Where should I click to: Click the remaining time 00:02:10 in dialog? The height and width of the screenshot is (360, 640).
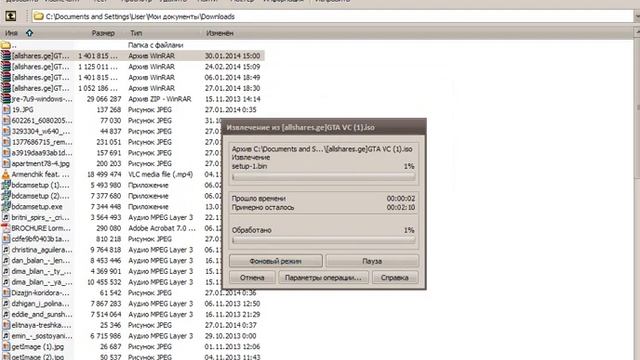[401, 207]
